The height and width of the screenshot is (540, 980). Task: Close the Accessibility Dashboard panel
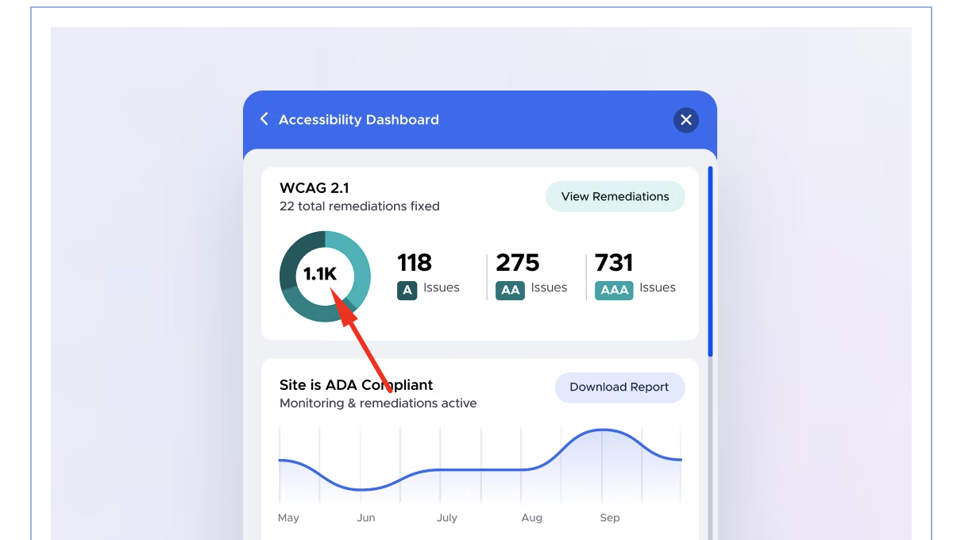[x=686, y=120]
